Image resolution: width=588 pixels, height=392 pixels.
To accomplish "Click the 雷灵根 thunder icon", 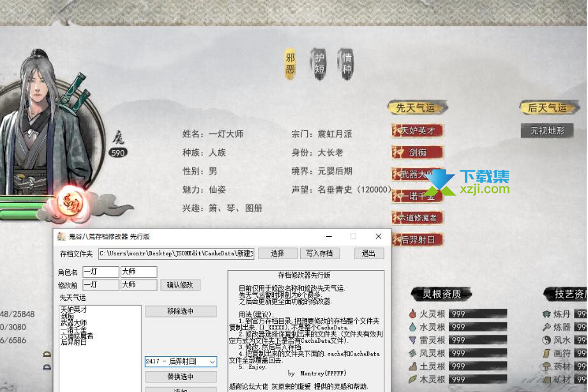I will coord(412,340).
